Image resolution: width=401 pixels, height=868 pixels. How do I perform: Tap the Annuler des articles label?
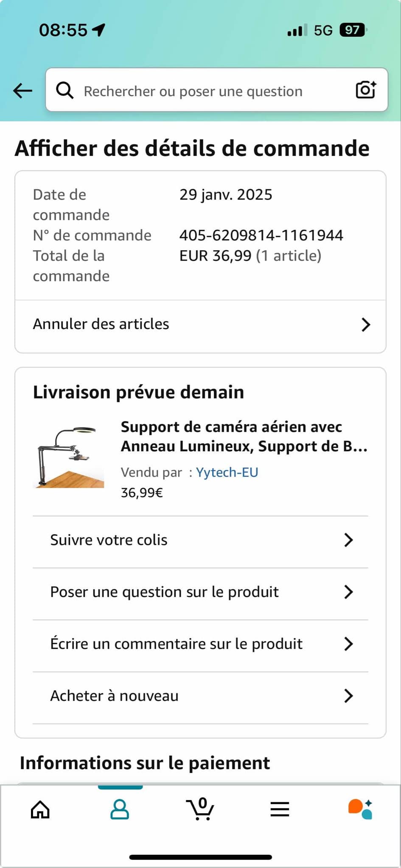pos(101,324)
